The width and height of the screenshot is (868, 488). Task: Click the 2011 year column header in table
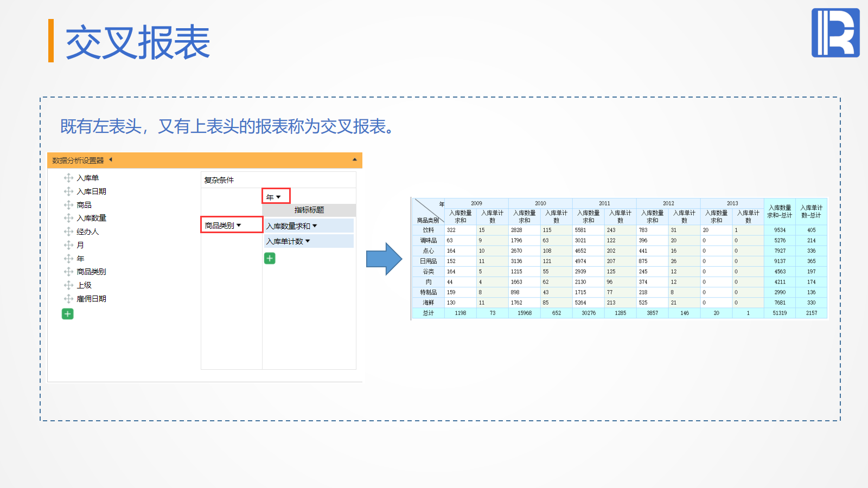[x=604, y=203]
